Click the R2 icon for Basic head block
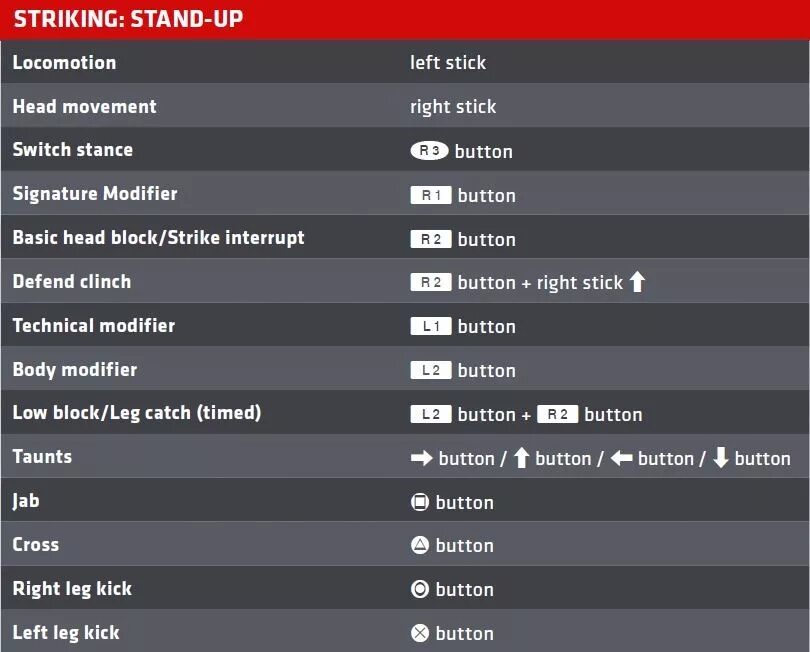Image resolution: width=810 pixels, height=652 pixels. (x=431, y=239)
